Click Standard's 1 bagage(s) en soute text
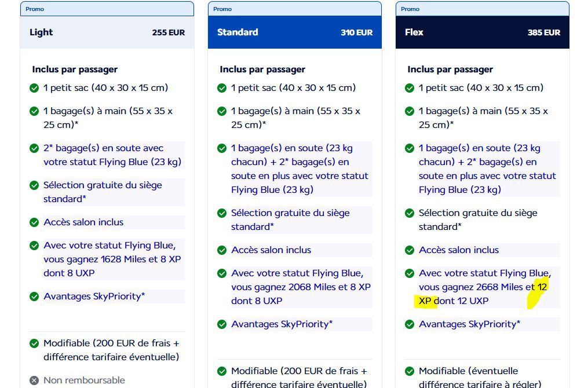 (x=300, y=169)
